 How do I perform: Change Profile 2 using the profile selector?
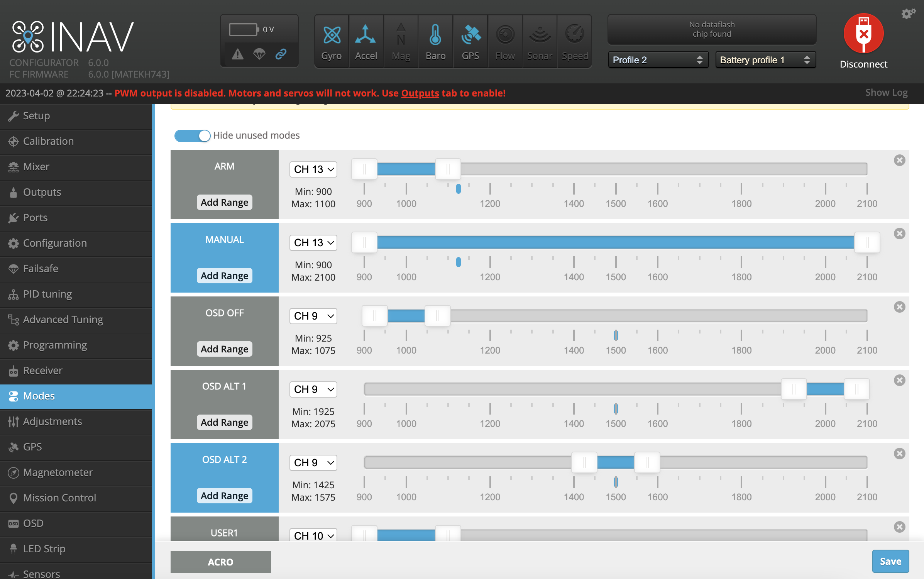[x=657, y=60]
